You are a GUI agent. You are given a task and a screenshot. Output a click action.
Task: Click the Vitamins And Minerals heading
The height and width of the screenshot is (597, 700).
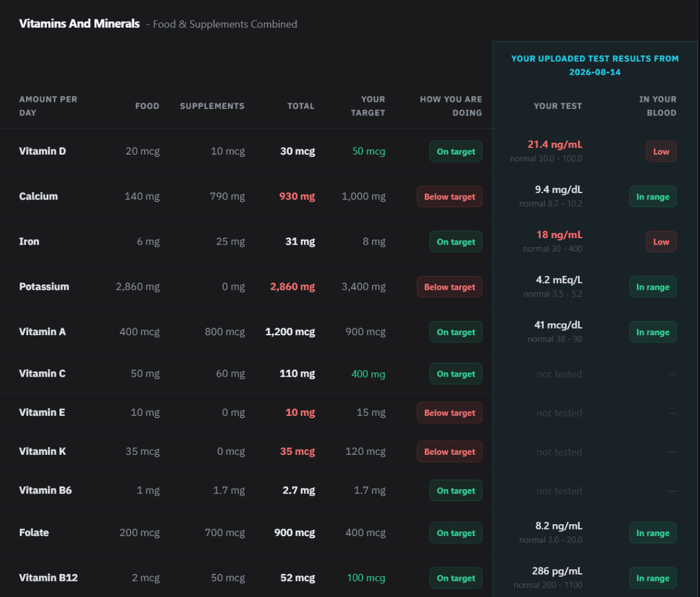click(x=79, y=24)
